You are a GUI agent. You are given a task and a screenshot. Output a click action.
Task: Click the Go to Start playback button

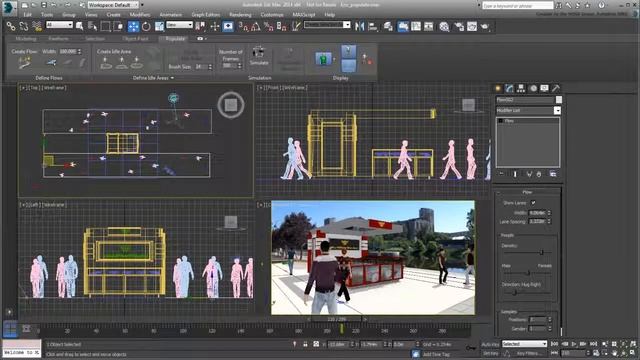[x=554, y=344]
